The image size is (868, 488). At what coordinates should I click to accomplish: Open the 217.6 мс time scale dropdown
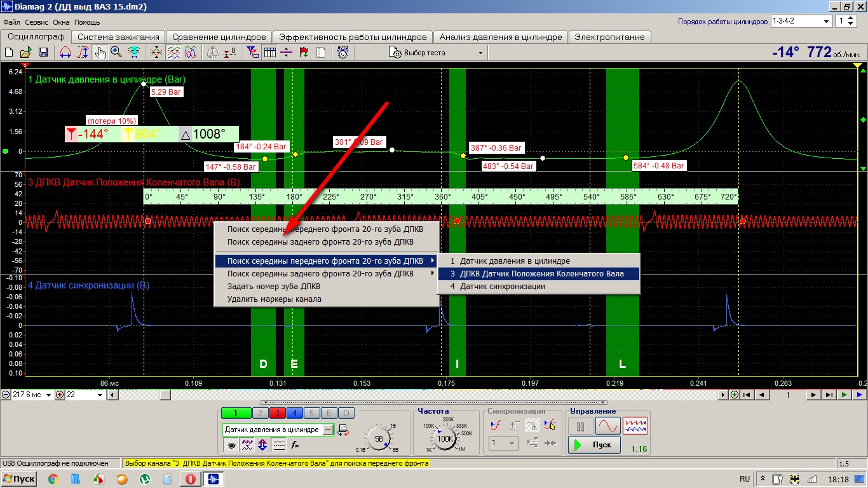tap(32, 395)
